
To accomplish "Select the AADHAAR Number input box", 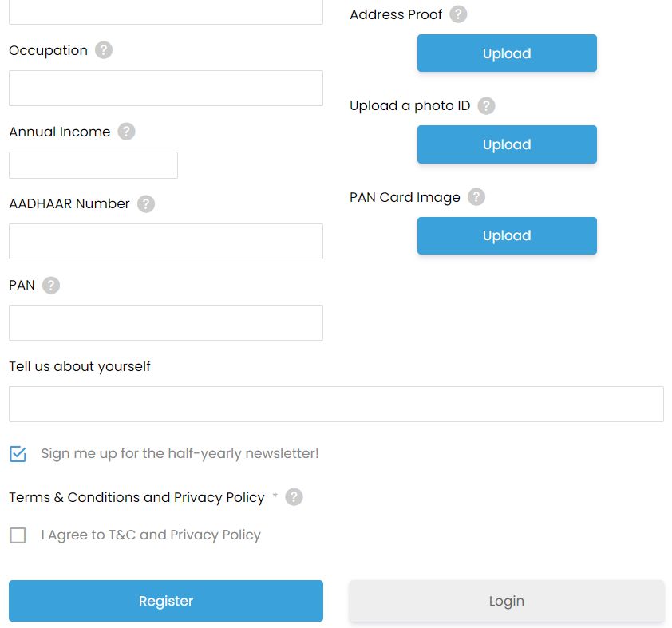I will (x=166, y=241).
